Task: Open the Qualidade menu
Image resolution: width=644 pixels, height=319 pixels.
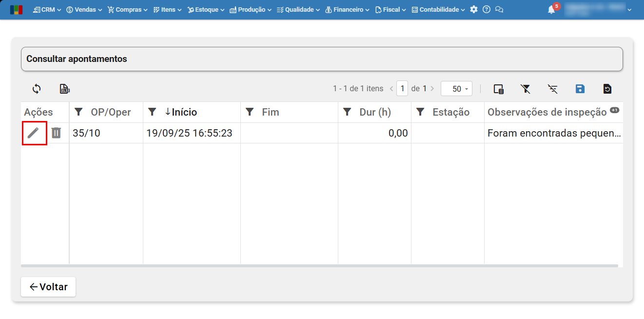Action: point(298,10)
